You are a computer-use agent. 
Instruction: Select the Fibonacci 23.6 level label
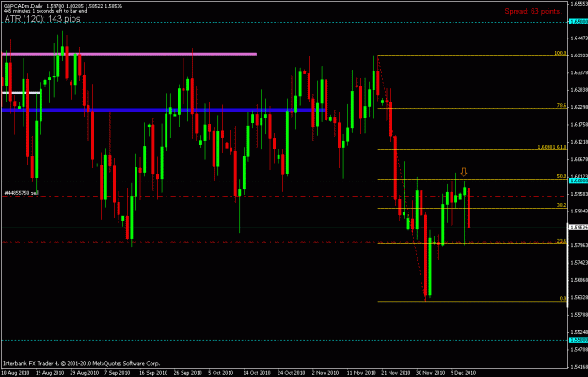(562, 241)
